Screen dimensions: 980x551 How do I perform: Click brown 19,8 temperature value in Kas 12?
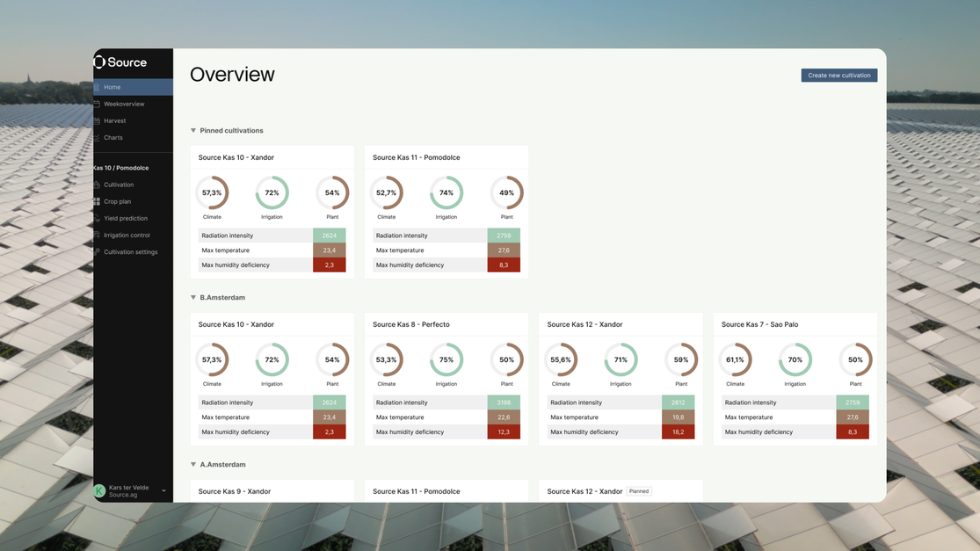click(x=679, y=417)
